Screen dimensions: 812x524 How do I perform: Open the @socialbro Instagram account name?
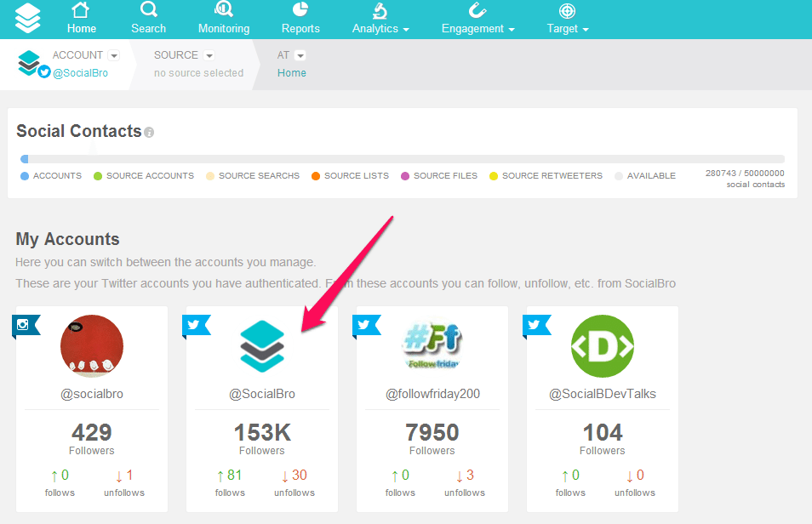pos(92,394)
